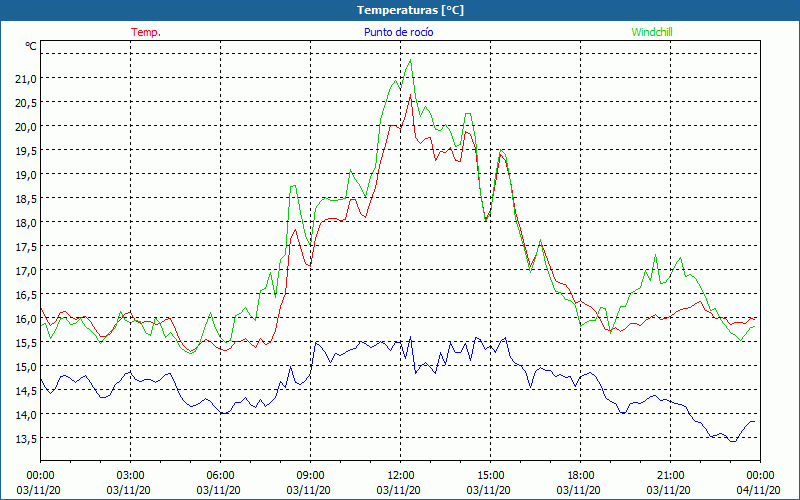
Task: Click the 20,5 y-axis value
Action: (x=26, y=102)
